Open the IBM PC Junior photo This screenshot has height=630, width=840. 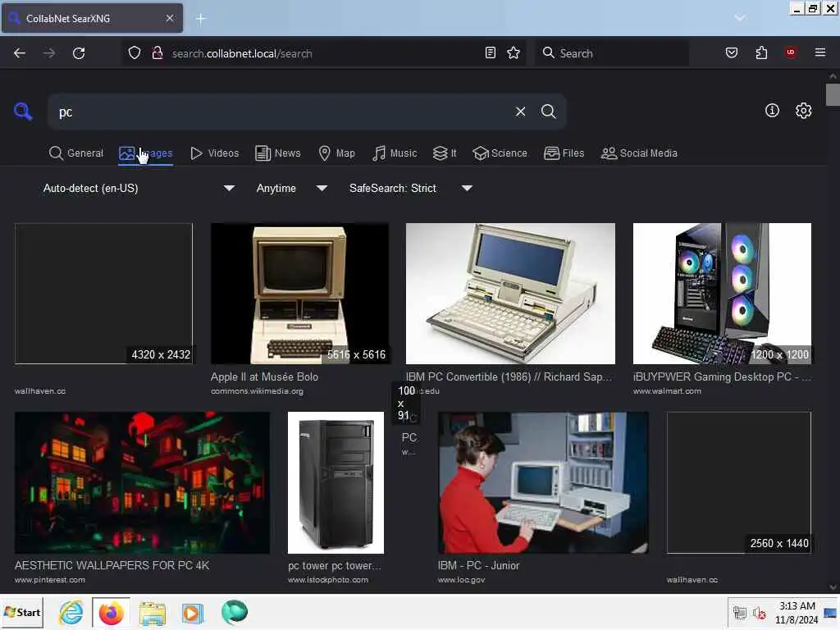tap(543, 482)
